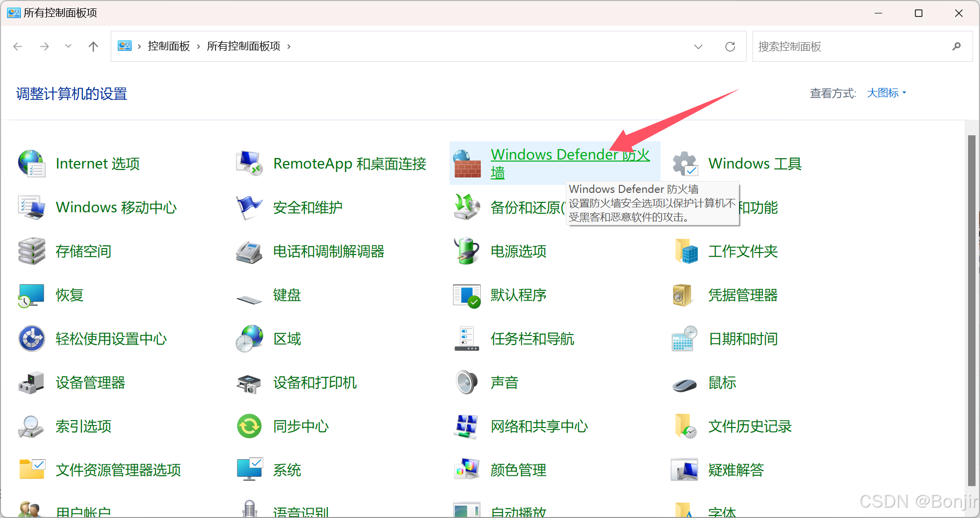Open the 电源选项 text link
This screenshot has height=518, width=980.
[518, 251]
